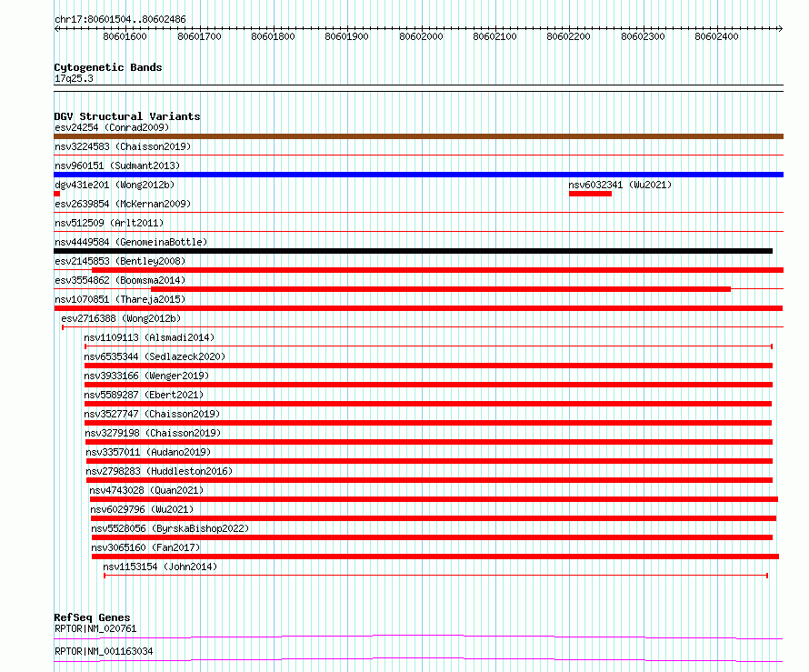Click the nsv960151 (Sudmant2013) label
This screenshot has width=809, height=672.
tap(117, 165)
